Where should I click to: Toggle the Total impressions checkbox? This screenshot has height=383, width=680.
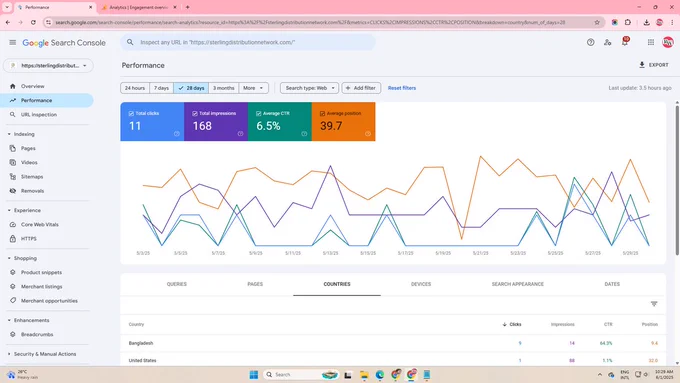tap(195, 114)
